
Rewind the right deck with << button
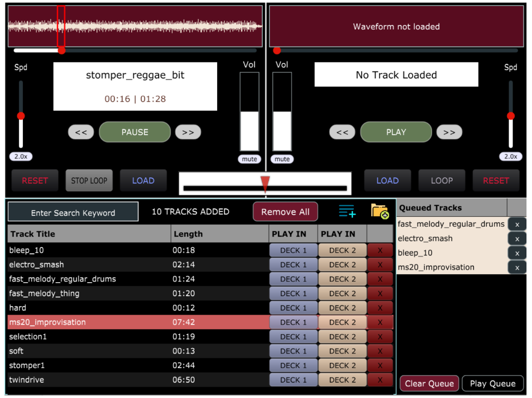coord(342,132)
